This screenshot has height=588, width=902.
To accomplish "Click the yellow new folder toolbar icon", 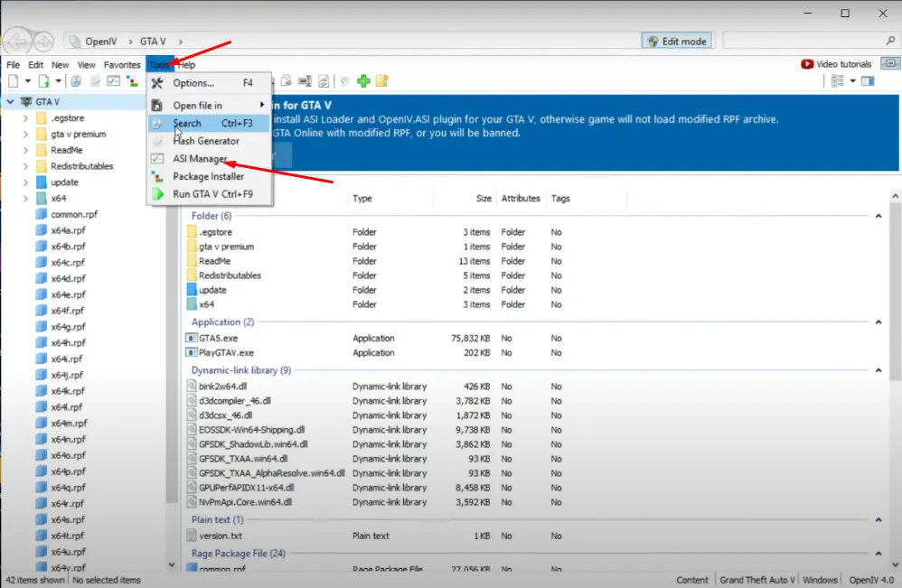I will [382, 81].
